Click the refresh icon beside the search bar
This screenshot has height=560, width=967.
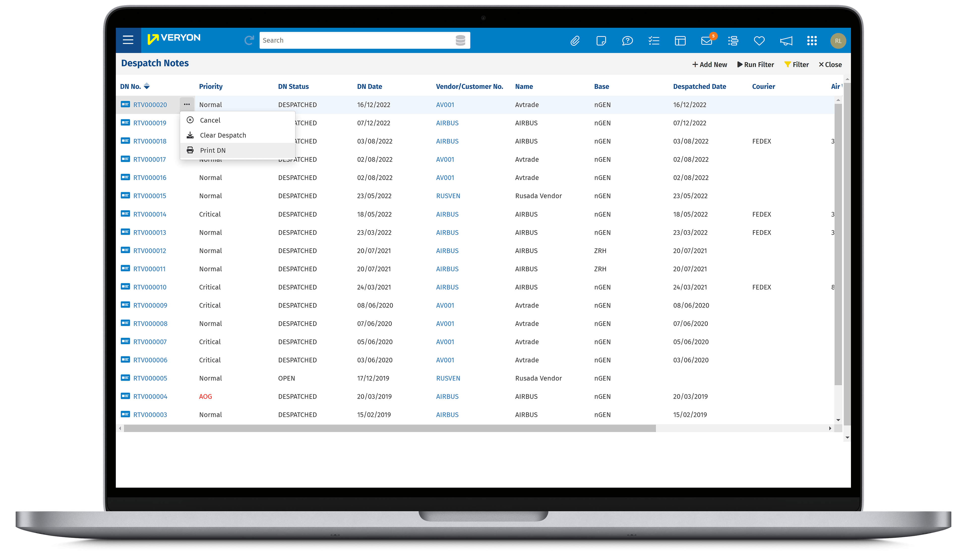point(249,40)
